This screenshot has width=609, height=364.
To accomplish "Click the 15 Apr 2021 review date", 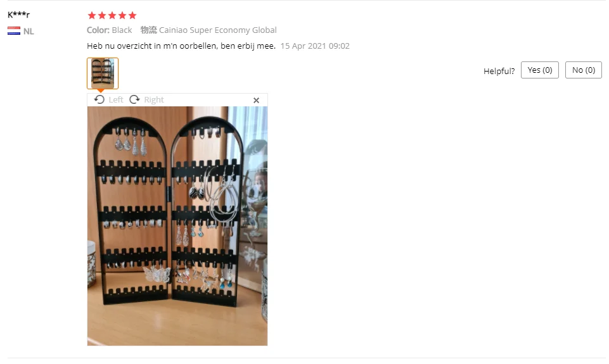I will click(315, 46).
